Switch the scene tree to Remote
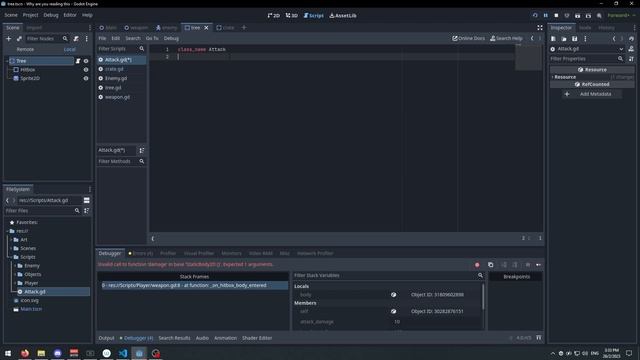The height and width of the screenshot is (360, 640). (x=25, y=49)
